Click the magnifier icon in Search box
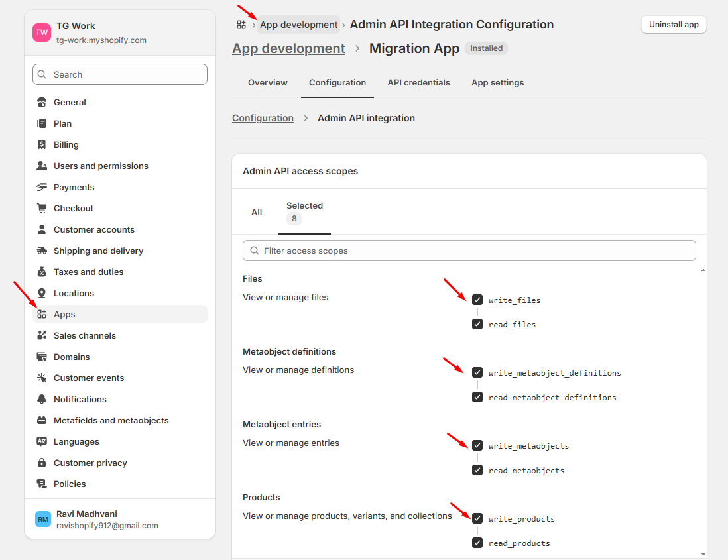728x560 pixels. pos(42,74)
